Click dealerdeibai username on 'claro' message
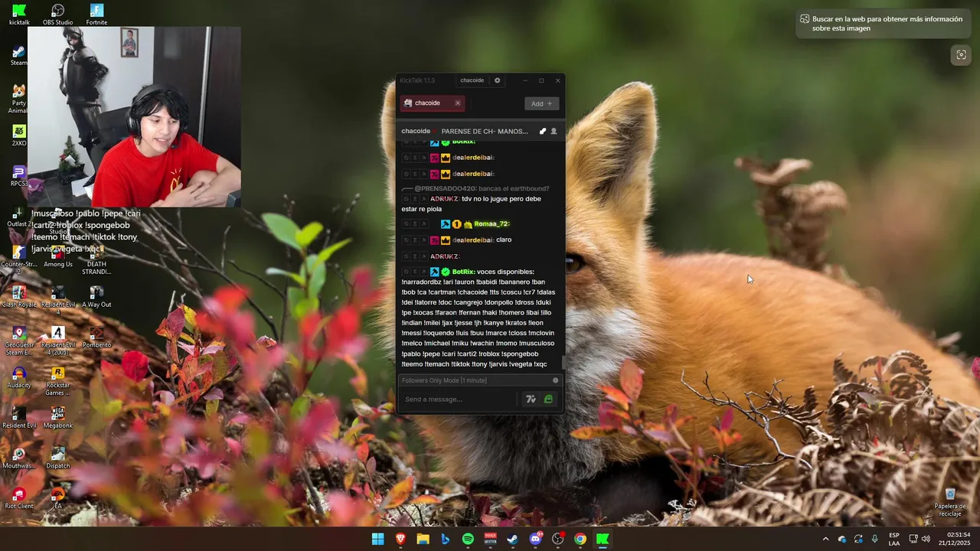 pos(472,240)
